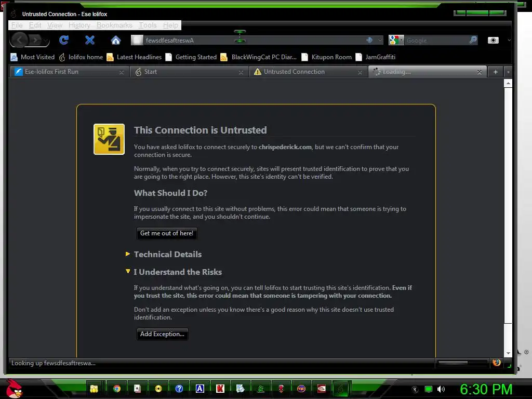Click the yellow officer warning icon
This screenshot has width=532, height=399.
109,139
